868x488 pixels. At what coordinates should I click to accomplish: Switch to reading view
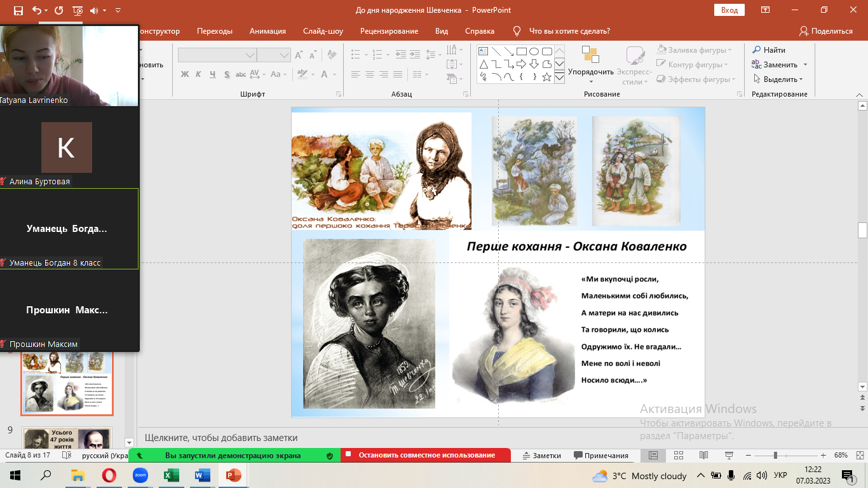coord(703,456)
